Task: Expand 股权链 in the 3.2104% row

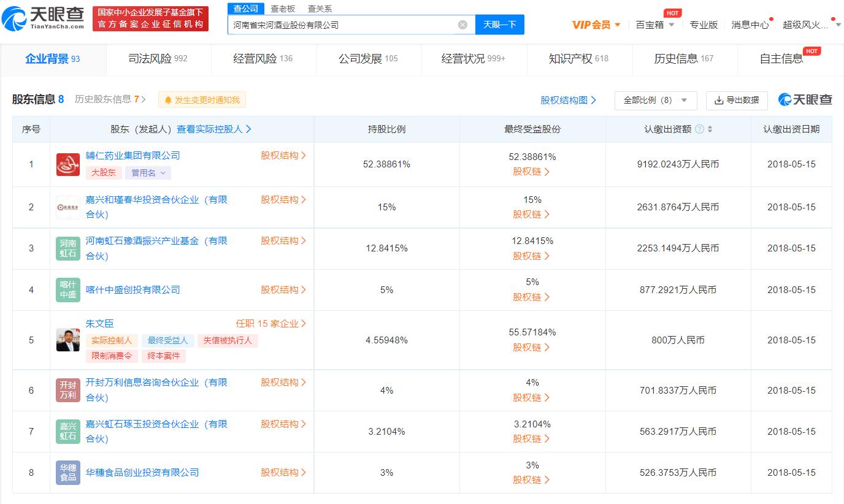Action: point(532,439)
